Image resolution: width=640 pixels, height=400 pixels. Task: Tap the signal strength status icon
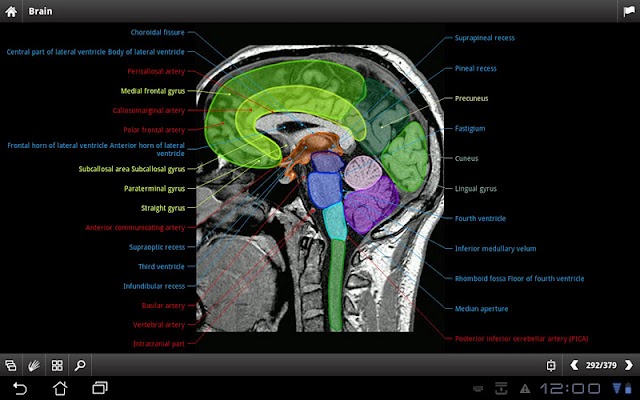[x=617, y=388]
